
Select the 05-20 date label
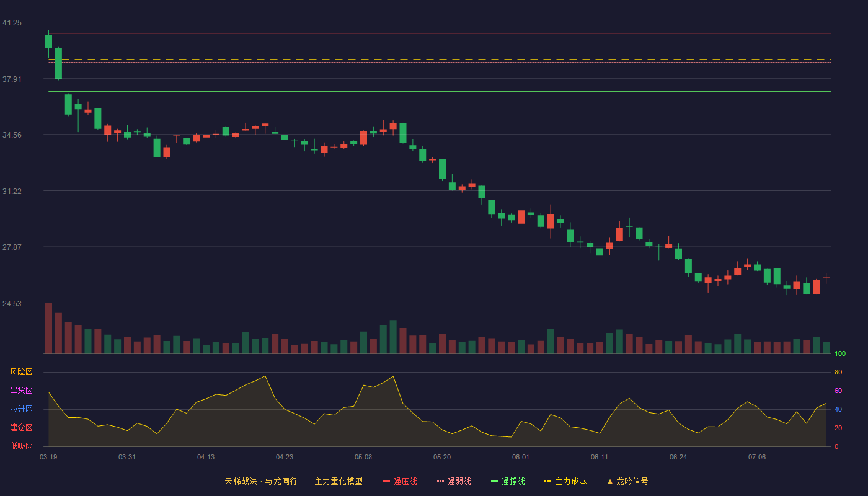point(442,457)
